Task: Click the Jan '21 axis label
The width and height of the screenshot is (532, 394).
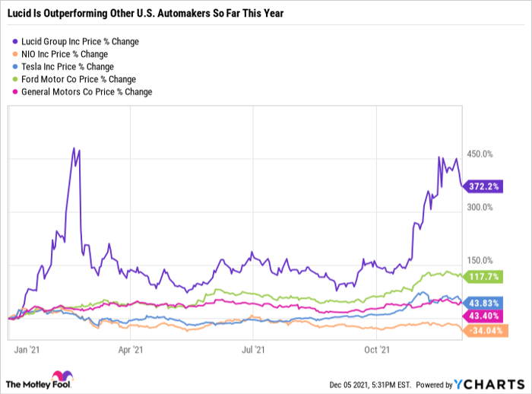Action: pyautogui.click(x=27, y=350)
